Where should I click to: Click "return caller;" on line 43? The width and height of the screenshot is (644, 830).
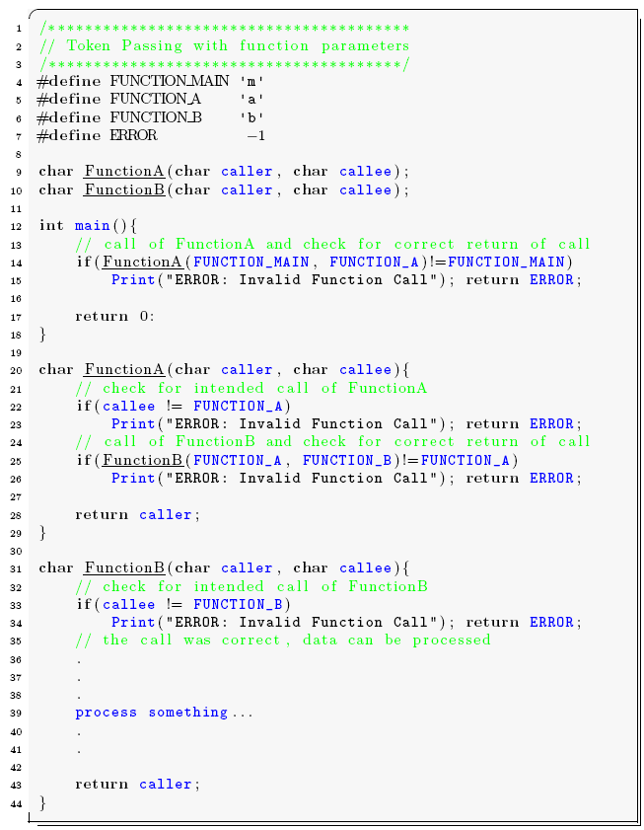pos(138,784)
